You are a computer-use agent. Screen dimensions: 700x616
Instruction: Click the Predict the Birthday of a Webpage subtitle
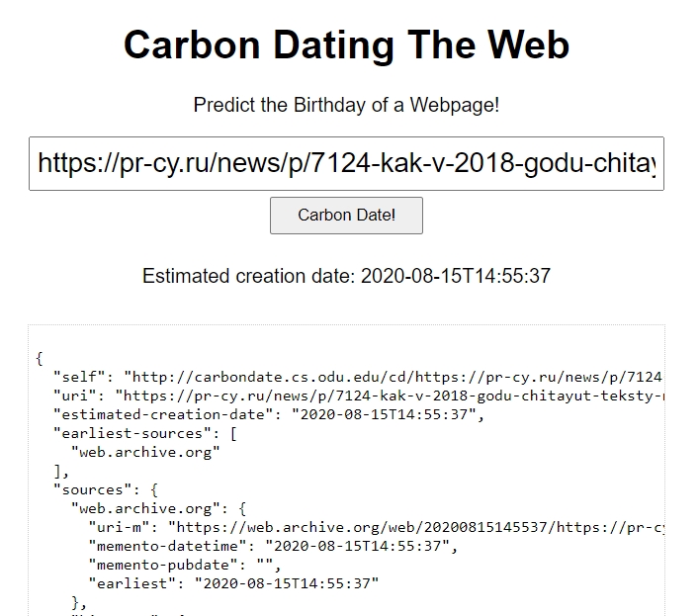pyautogui.click(x=346, y=105)
